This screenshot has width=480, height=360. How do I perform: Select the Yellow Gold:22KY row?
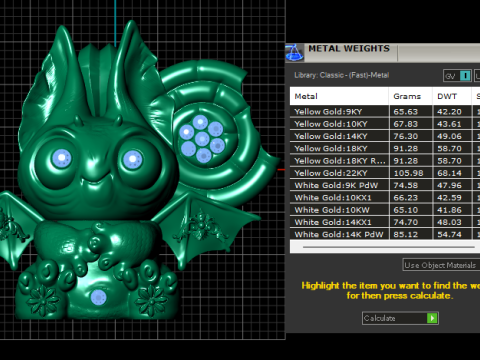pos(385,173)
